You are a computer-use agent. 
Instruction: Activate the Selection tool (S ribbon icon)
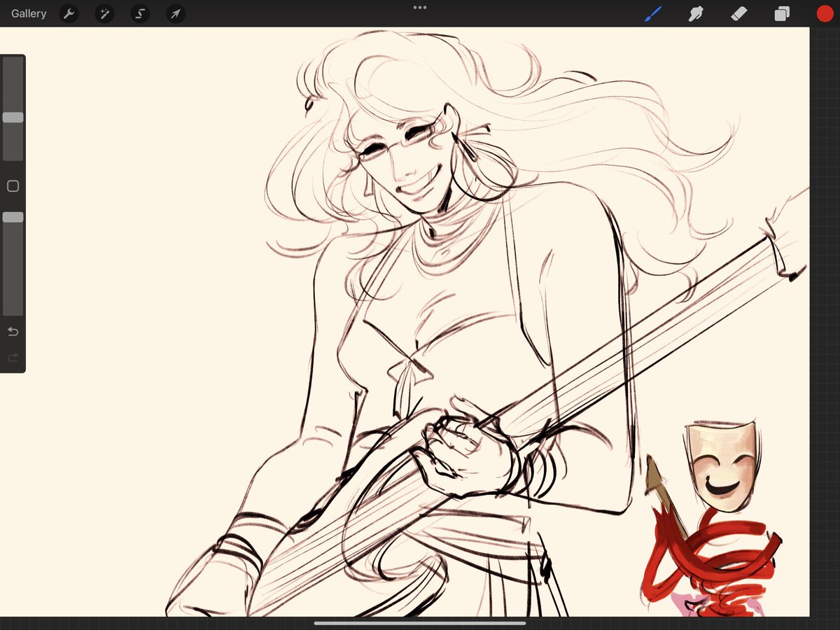tap(140, 13)
